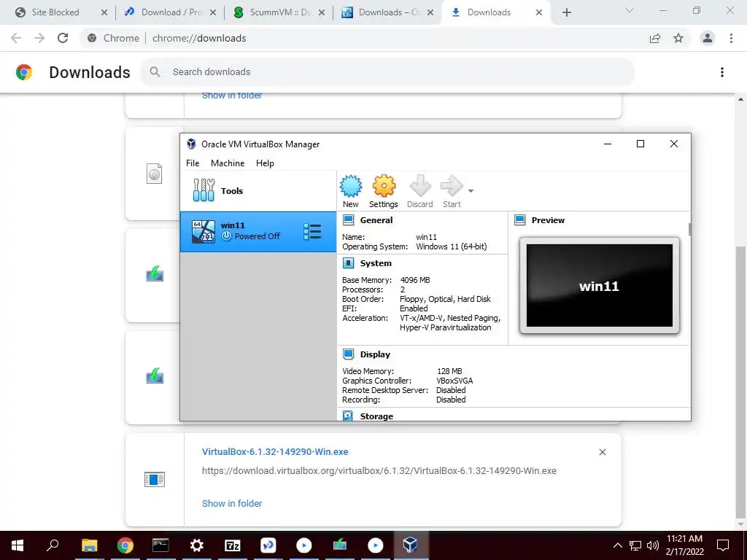The image size is (747, 560).
Task: Open Chrome three-dot main menu
Action: click(731, 38)
